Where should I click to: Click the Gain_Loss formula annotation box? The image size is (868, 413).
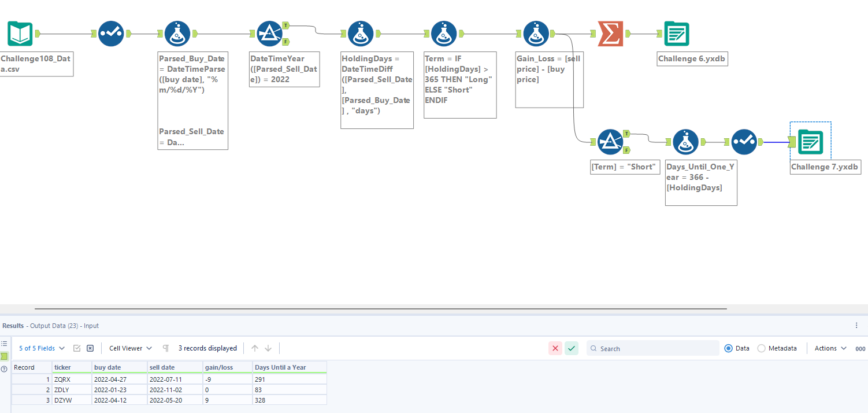tap(550, 80)
